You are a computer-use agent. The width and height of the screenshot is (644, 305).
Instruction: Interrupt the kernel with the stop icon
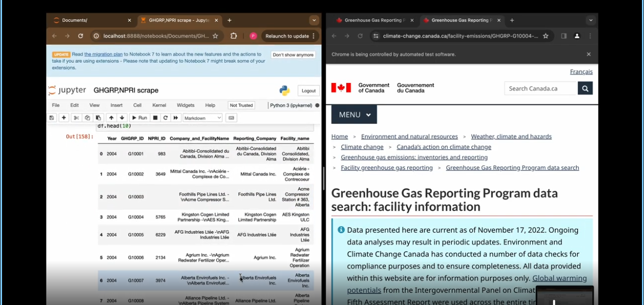pos(156,118)
